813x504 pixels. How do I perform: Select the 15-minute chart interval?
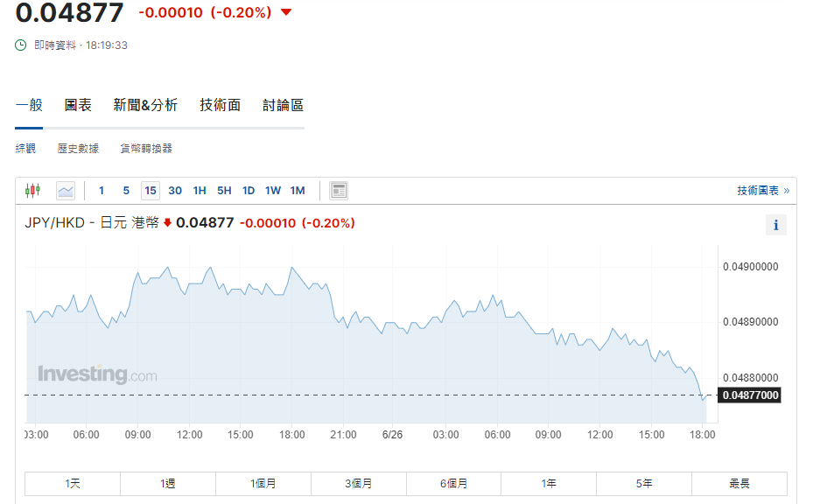coord(151,190)
